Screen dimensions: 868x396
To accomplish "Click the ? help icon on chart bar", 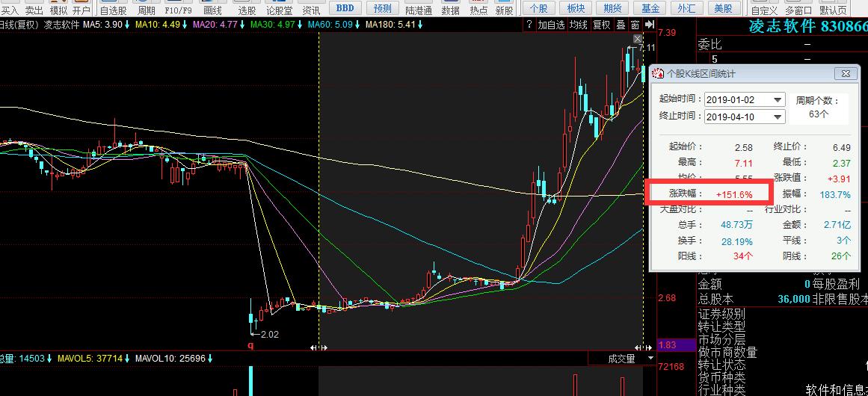I will 529,25.
